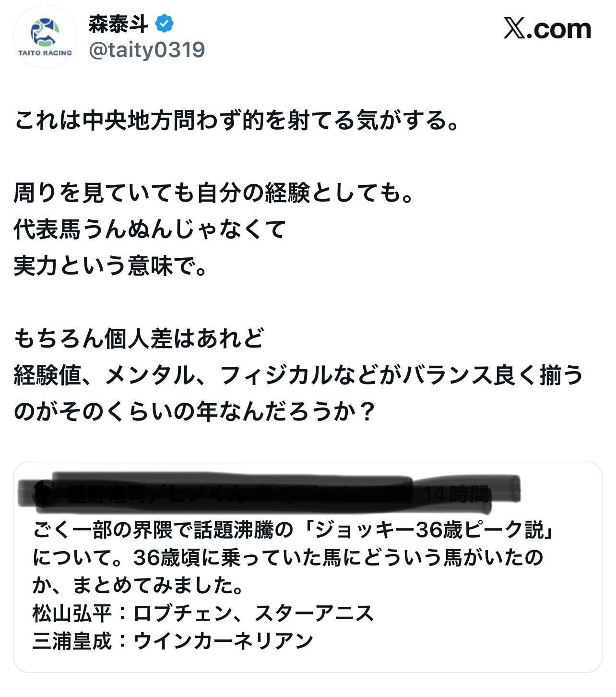This screenshot has width=616, height=697.
Task: Click the blue verified badge
Action: pyautogui.click(x=165, y=24)
